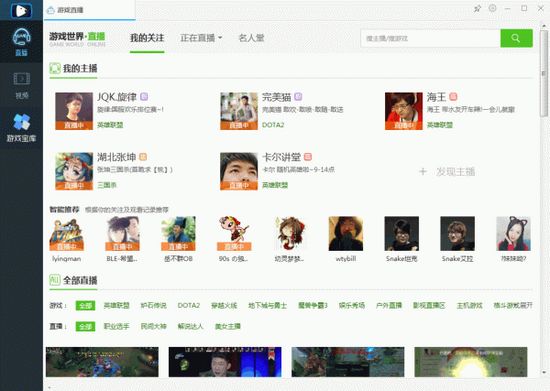550x391 pixels.
Task: Click the 发现主播 link
Action: 455,172
